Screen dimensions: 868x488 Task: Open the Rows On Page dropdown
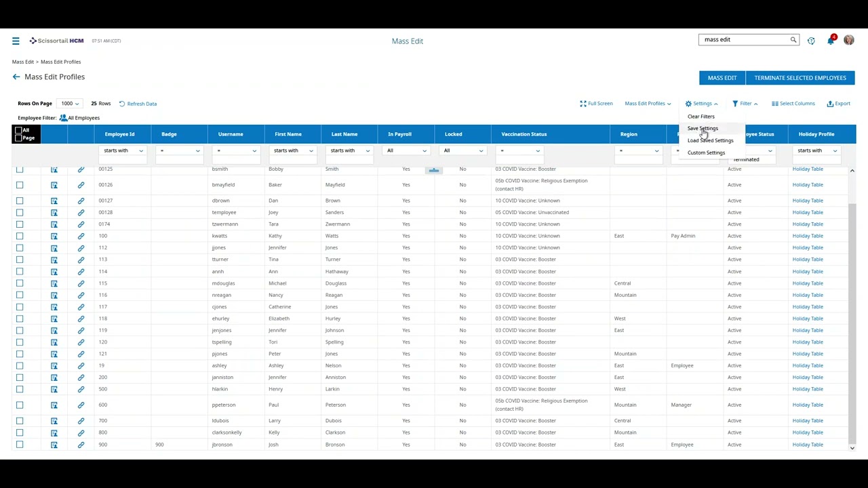click(69, 104)
